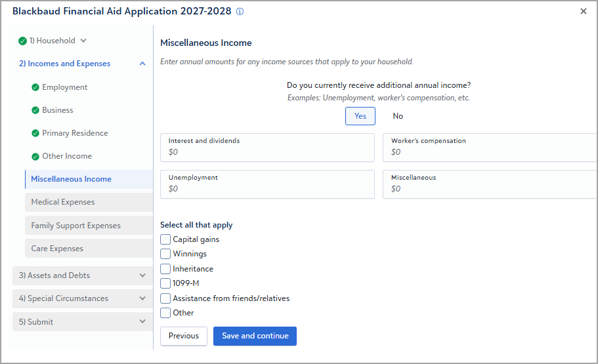Check the Other box

click(x=165, y=313)
